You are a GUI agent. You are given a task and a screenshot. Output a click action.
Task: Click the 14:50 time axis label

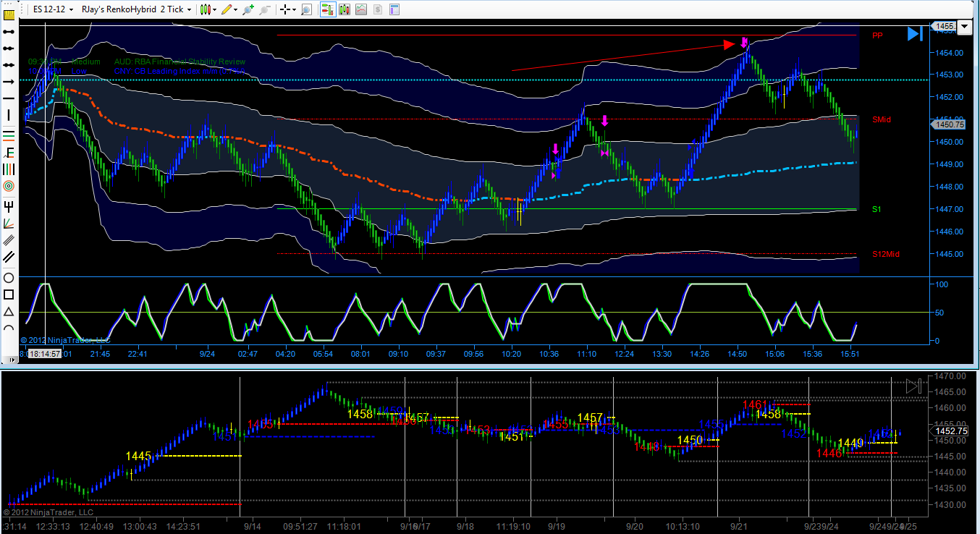pos(738,354)
